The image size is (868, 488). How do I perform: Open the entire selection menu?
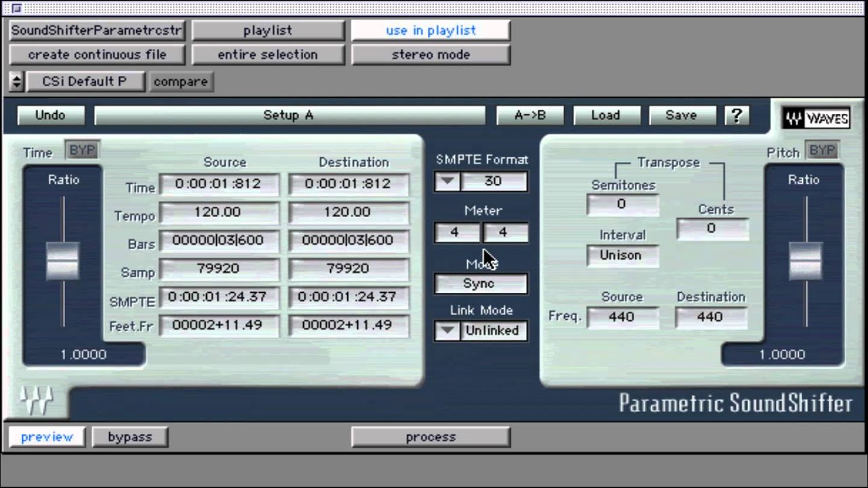(268, 55)
